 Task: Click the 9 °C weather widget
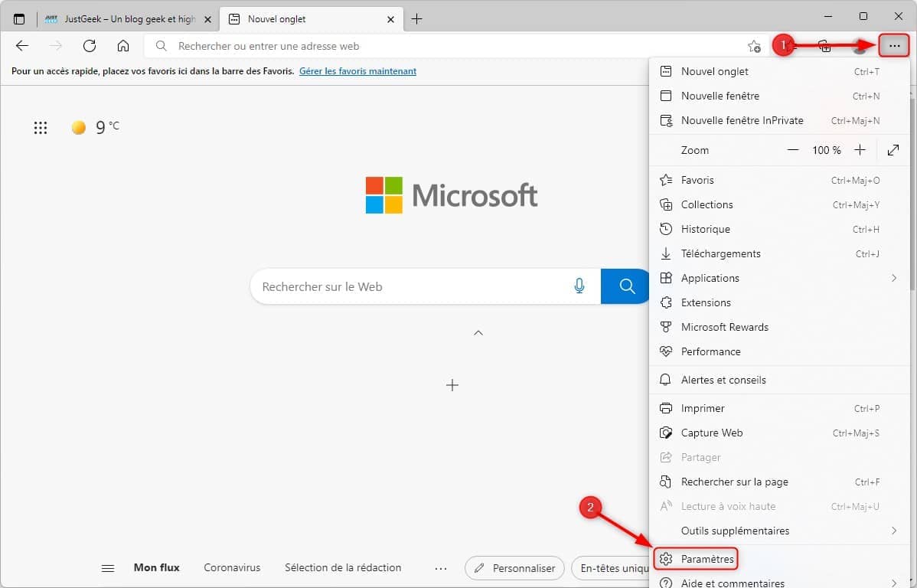pos(96,127)
